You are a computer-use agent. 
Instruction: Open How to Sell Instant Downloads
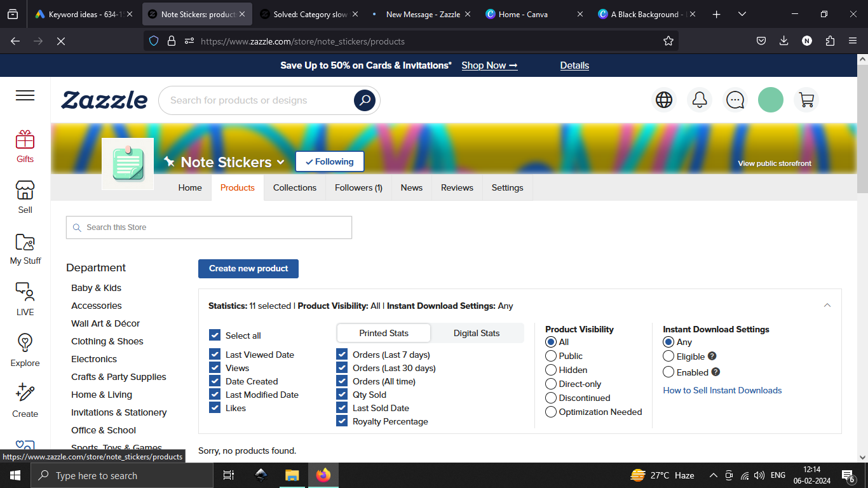(722, 390)
